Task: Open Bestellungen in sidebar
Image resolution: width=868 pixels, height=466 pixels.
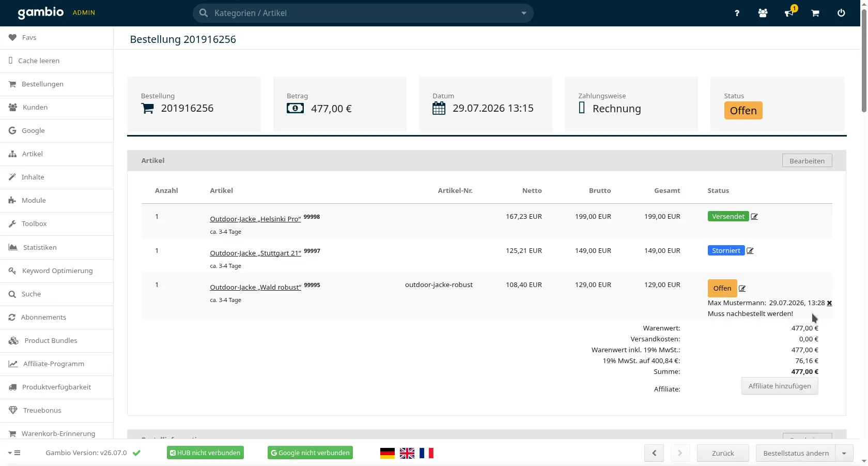Action: [57, 84]
